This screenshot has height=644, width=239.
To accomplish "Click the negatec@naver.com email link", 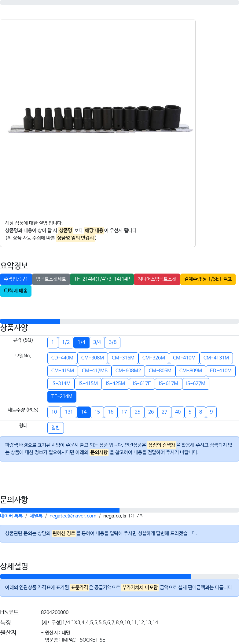I will pos(73,516).
